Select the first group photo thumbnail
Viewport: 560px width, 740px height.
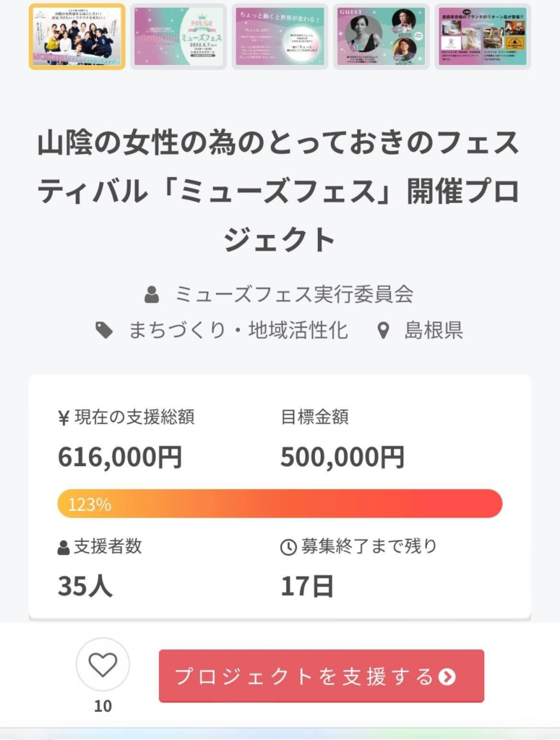(x=77, y=36)
